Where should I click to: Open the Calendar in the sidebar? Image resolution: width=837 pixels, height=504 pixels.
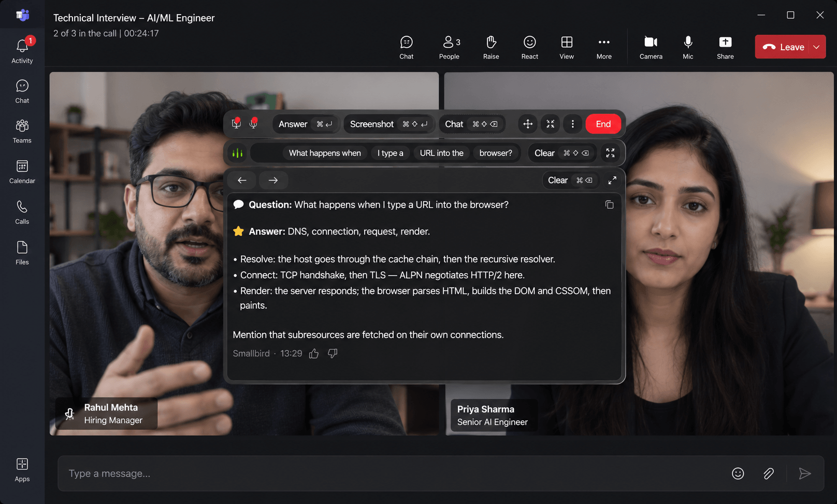coord(22,172)
